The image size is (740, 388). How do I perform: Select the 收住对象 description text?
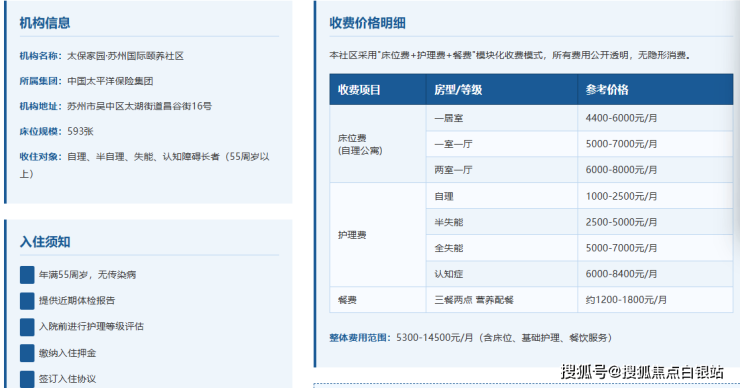(x=144, y=165)
